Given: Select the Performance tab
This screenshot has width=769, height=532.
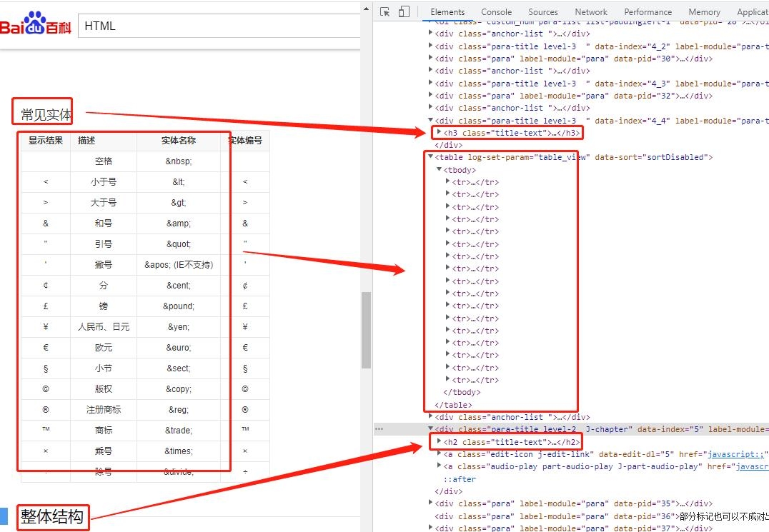Looking at the screenshot, I should click(648, 12).
